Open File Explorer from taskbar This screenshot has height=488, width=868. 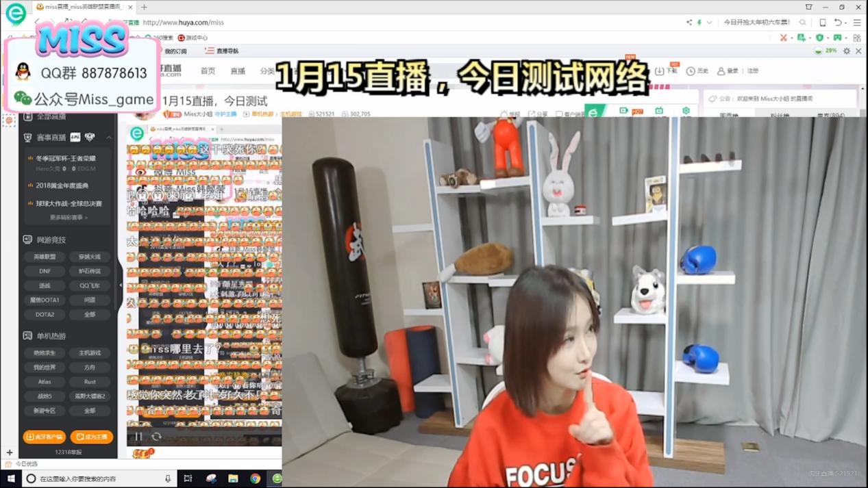point(233,479)
